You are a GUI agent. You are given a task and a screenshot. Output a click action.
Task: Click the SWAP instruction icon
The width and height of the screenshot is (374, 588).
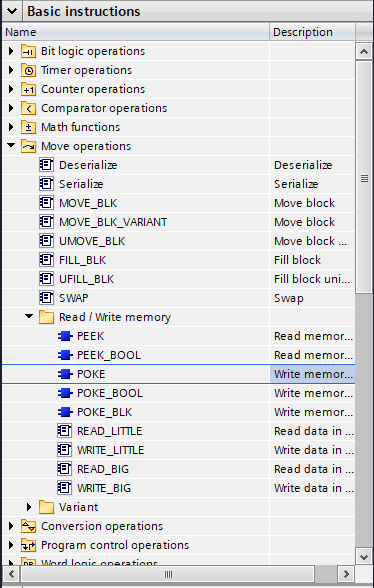[x=47, y=298]
